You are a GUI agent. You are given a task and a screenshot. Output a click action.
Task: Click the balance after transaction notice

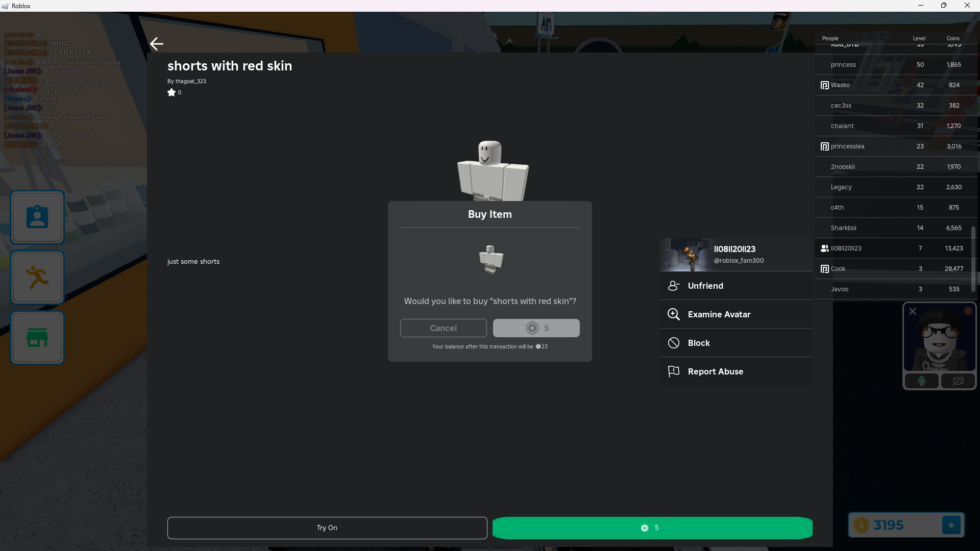click(490, 346)
